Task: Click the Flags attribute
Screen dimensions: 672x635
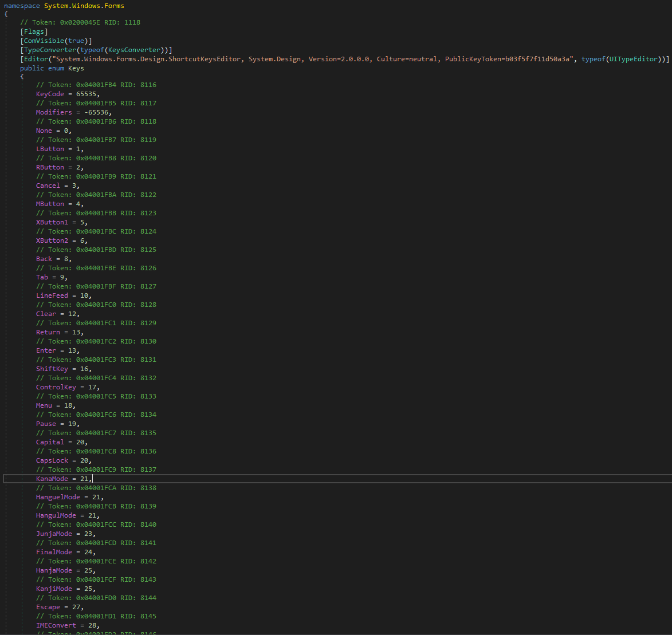Action: (34, 31)
